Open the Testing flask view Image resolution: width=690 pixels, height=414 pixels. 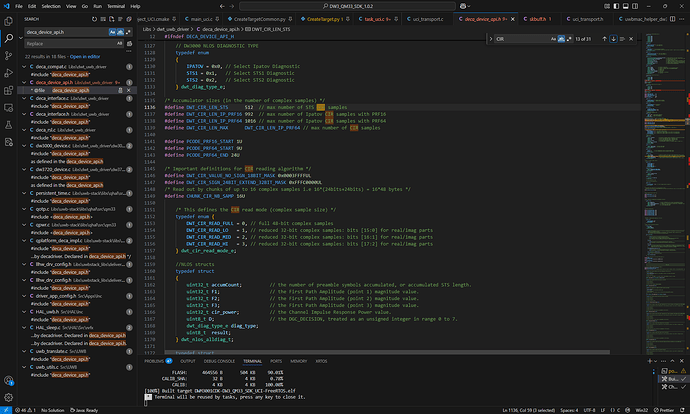(8, 125)
